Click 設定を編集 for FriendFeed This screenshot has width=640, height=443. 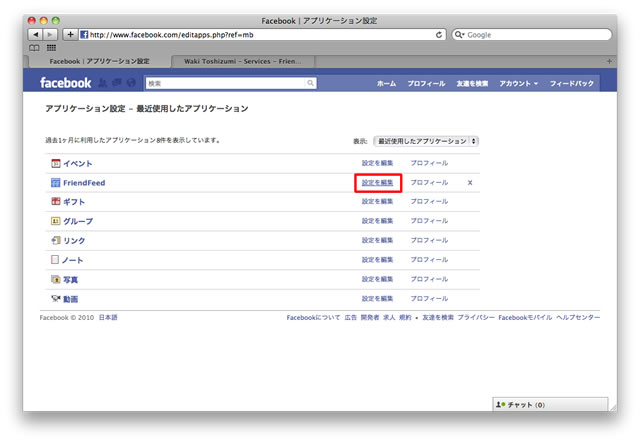tap(378, 183)
